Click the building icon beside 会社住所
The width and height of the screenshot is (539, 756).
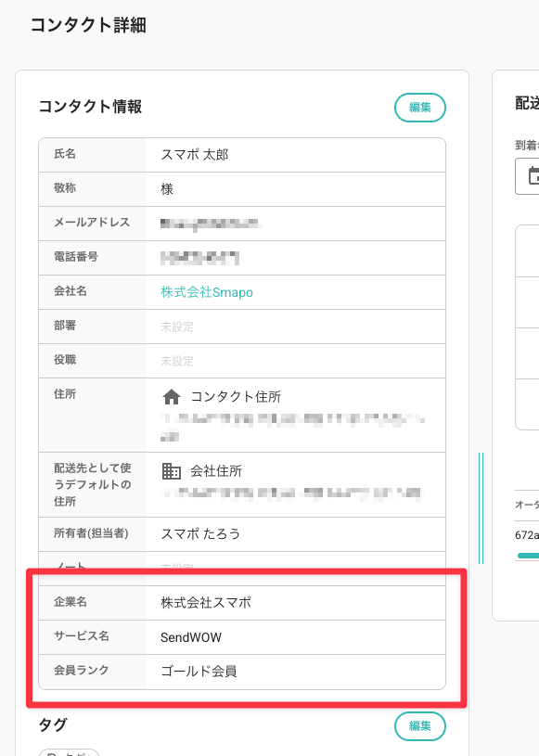[171, 471]
